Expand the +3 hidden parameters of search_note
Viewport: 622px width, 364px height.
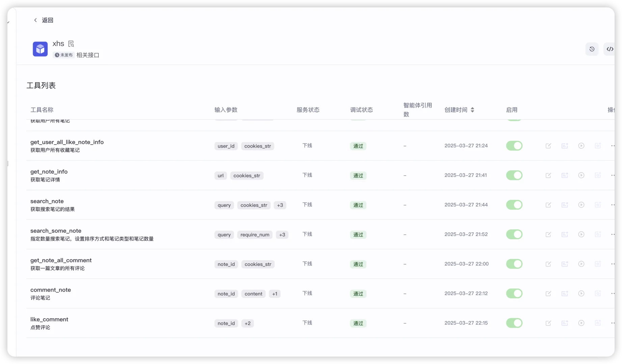(x=280, y=205)
